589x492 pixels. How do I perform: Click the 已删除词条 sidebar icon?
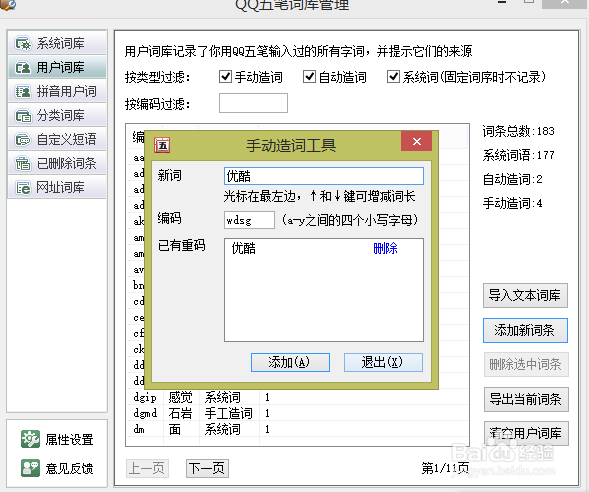pos(23,164)
